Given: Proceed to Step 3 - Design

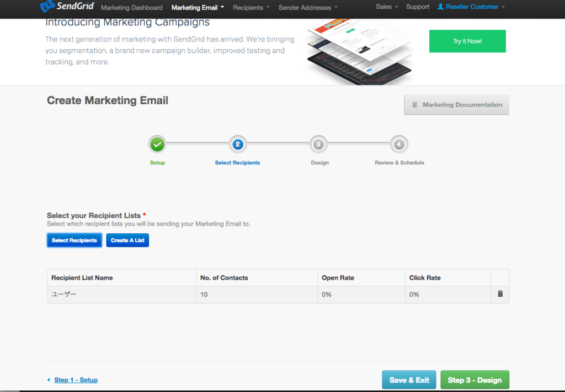Looking at the screenshot, I should coord(475,380).
